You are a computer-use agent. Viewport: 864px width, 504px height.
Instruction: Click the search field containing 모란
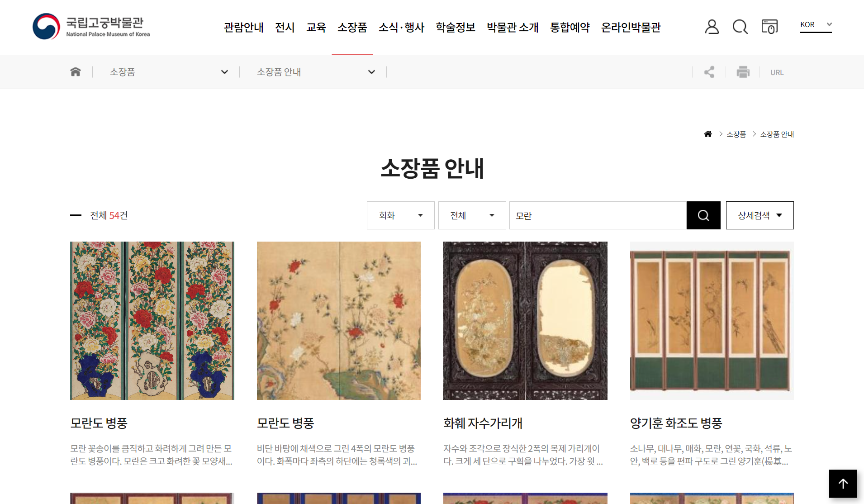tap(598, 215)
